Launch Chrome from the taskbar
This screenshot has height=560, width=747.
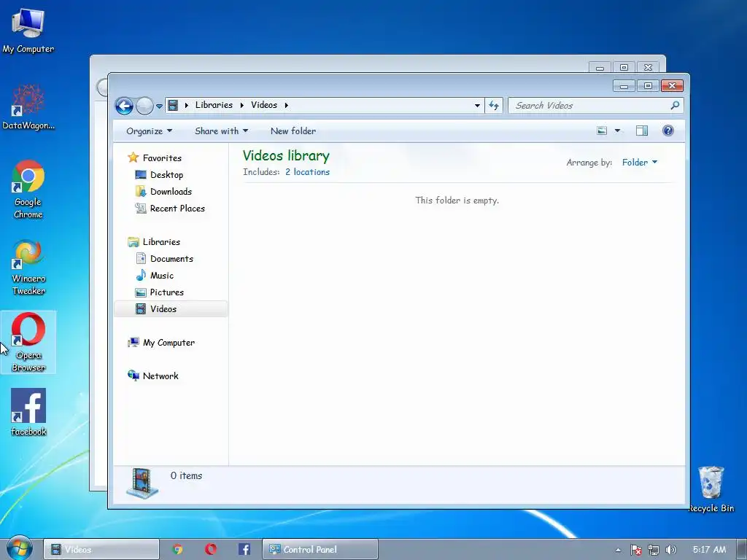coord(178,550)
